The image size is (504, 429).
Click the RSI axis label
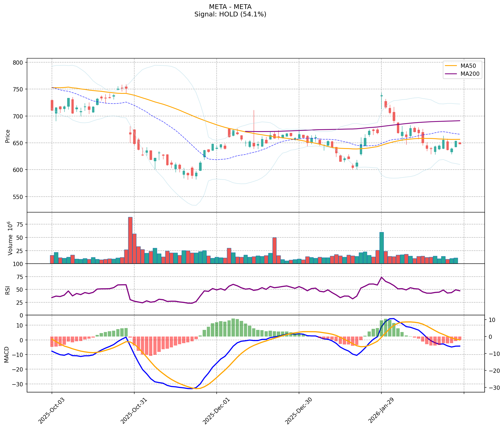tap(8, 290)
